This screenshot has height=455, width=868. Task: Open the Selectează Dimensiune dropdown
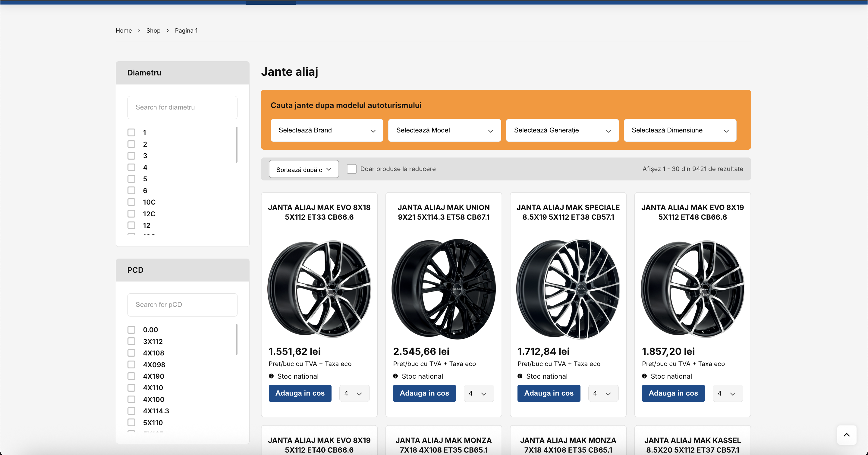point(680,130)
